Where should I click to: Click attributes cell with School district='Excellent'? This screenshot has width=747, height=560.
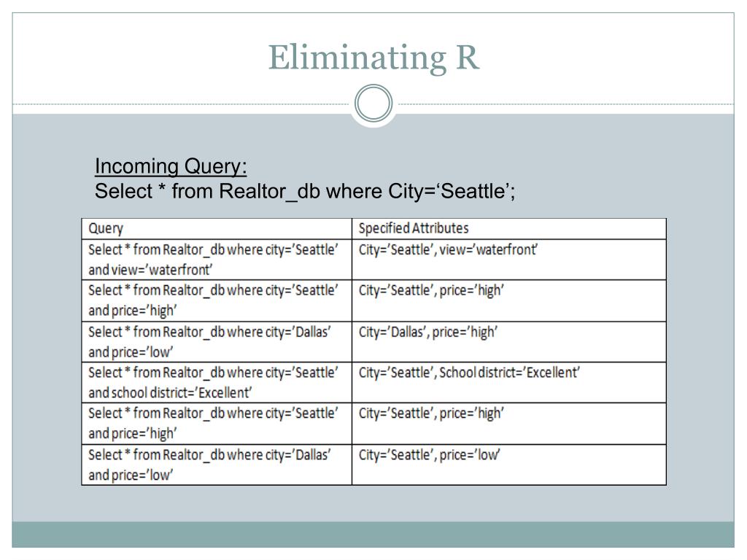(508, 382)
